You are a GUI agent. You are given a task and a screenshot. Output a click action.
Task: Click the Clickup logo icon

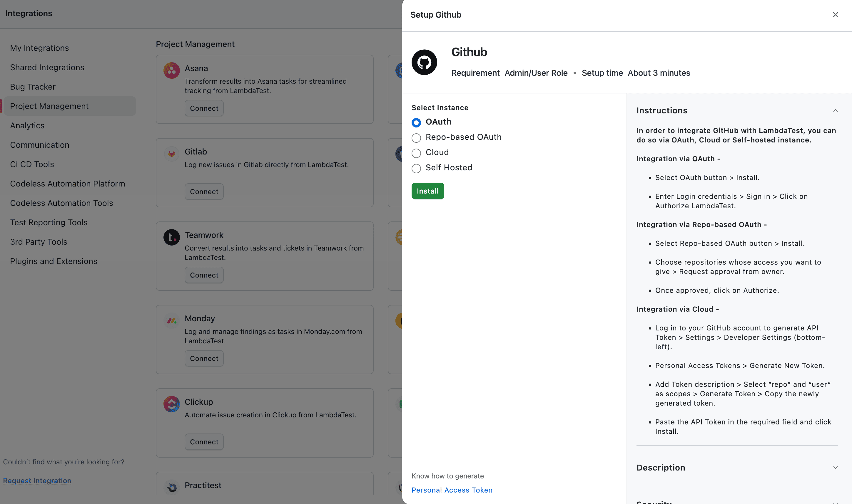[x=172, y=404]
